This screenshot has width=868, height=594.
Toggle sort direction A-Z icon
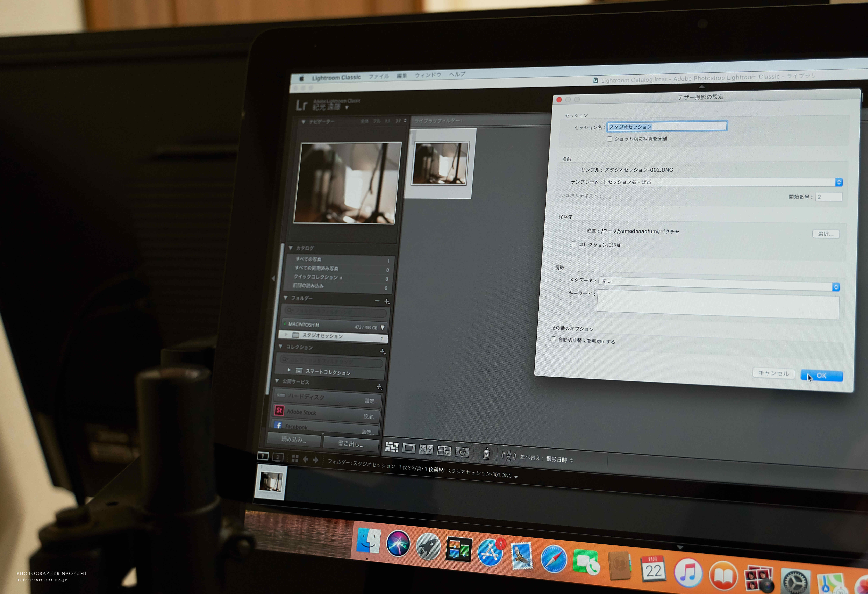click(x=508, y=456)
